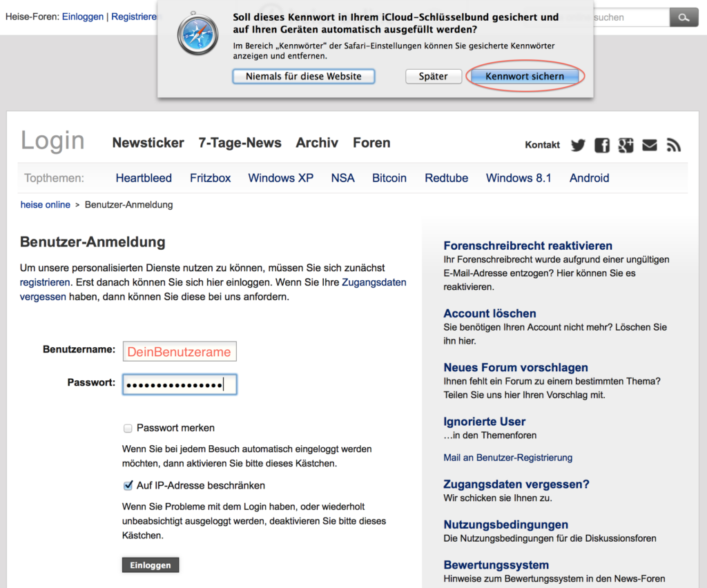The width and height of the screenshot is (707, 588).
Task: Open Bewertungssystem link
Action: pyautogui.click(x=496, y=565)
